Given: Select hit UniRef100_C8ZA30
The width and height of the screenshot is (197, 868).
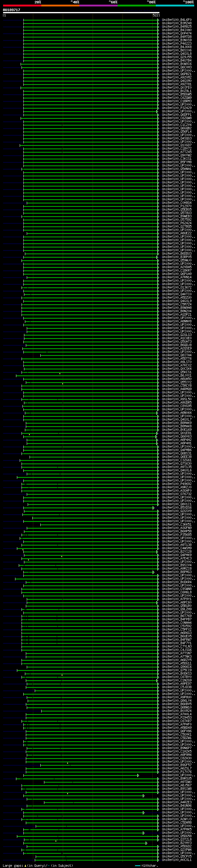Looking at the screenshot, I should [x=177, y=758].
